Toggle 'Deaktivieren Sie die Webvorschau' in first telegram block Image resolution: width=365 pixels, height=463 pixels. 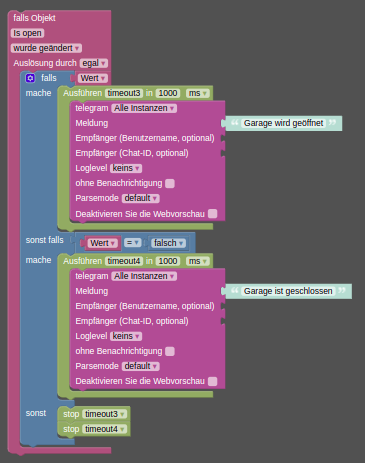coord(213,214)
